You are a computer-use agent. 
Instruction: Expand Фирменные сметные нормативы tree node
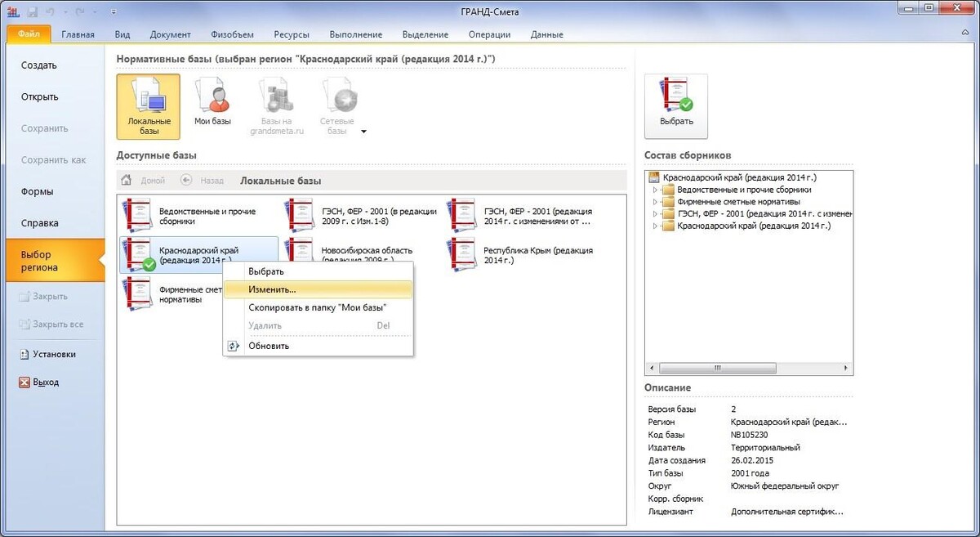coord(655,202)
